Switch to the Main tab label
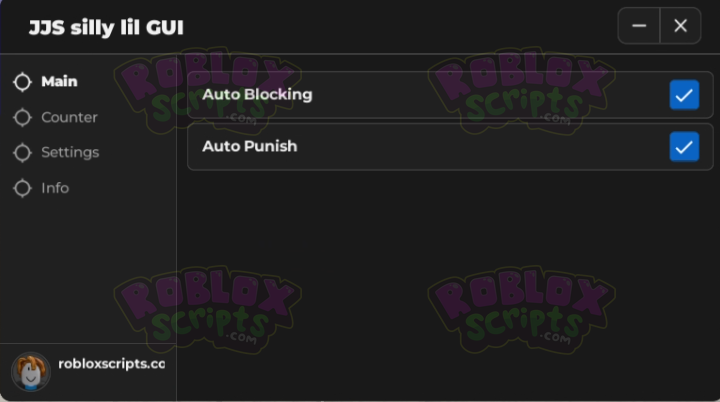720x402 pixels. click(59, 82)
